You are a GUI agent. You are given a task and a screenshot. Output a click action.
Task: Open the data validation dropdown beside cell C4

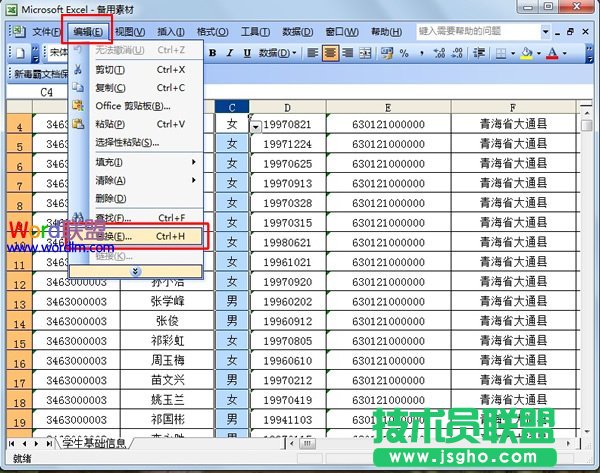coord(256,126)
